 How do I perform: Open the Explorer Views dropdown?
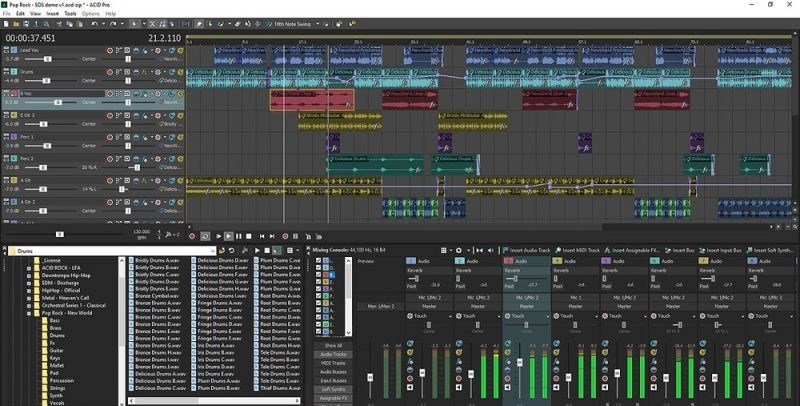297,250
